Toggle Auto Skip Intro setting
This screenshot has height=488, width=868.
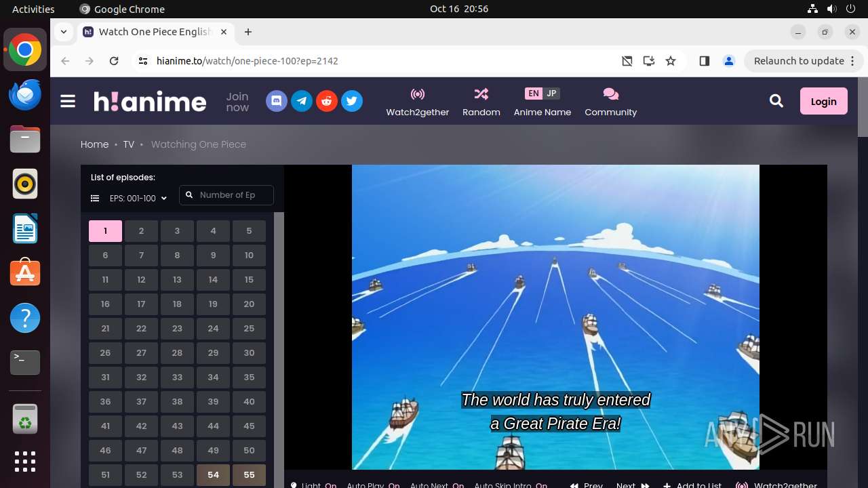(511, 485)
